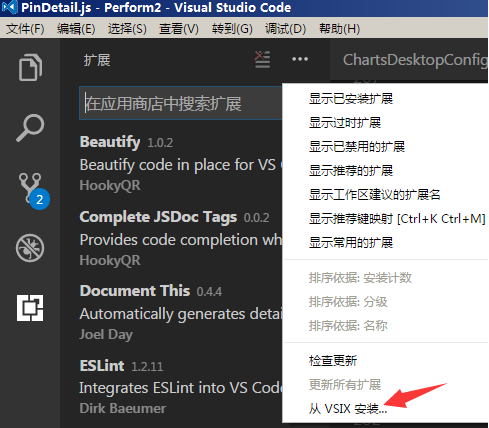The width and height of the screenshot is (489, 428).
Task: Click the Dirk Baeumer publisher name
Action: point(122,408)
